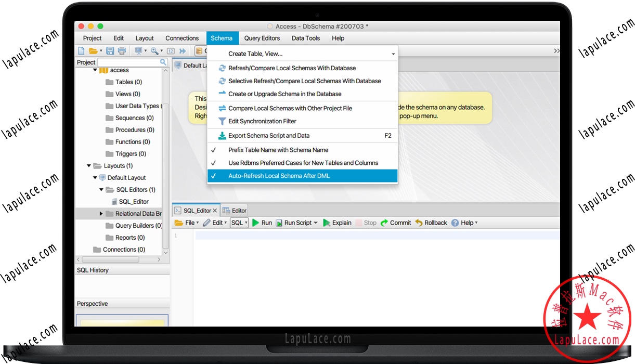Click the Run Script icon

pyautogui.click(x=279, y=223)
